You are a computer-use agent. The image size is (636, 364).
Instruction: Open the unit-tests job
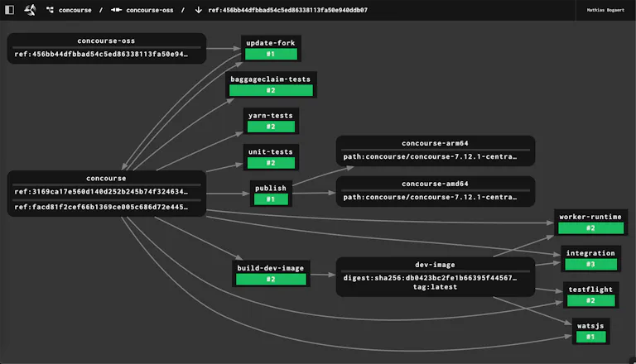point(271,152)
